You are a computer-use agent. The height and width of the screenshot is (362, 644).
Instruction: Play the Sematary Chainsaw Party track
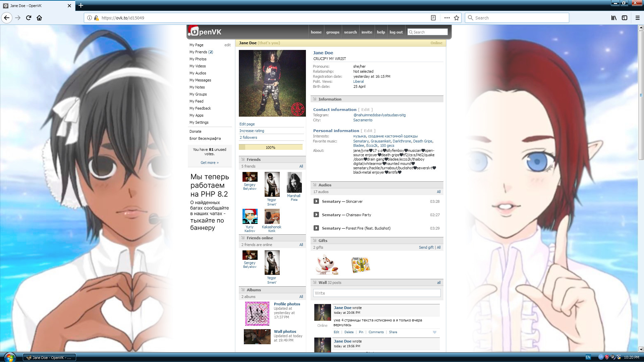(x=316, y=215)
